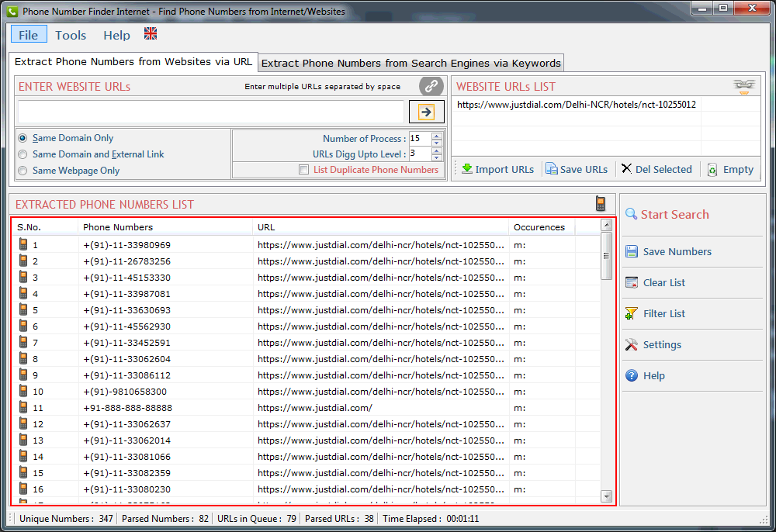Screen dimensions: 776x532
Task: Click the Import URLs green arrow icon
Action: pos(466,168)
